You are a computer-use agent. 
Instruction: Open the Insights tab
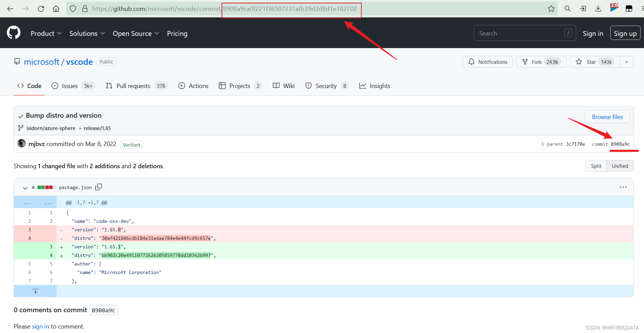pos(375,86)
